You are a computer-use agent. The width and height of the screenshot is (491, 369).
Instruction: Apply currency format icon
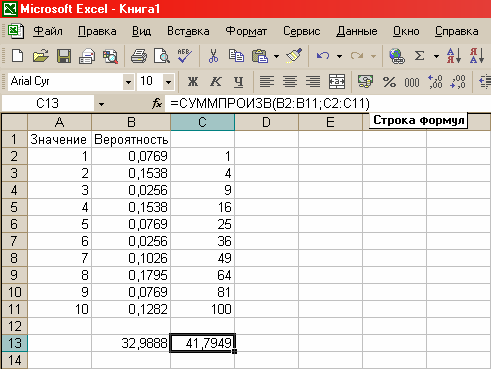click(365, 81)
